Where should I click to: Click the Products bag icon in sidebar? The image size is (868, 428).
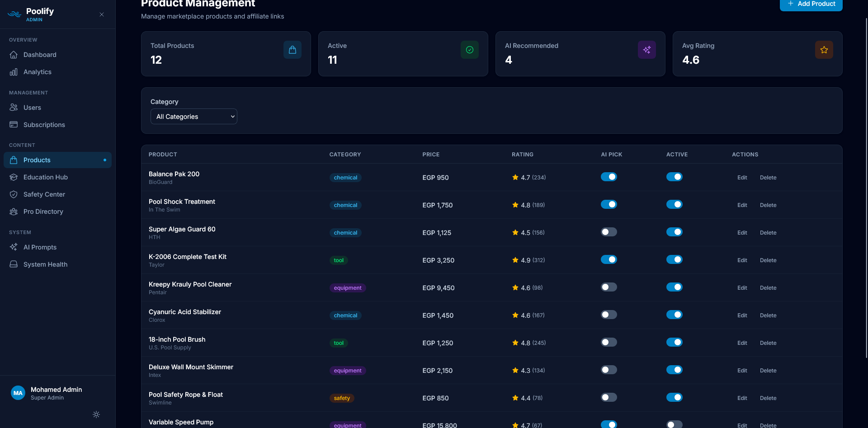coord(14,160)
